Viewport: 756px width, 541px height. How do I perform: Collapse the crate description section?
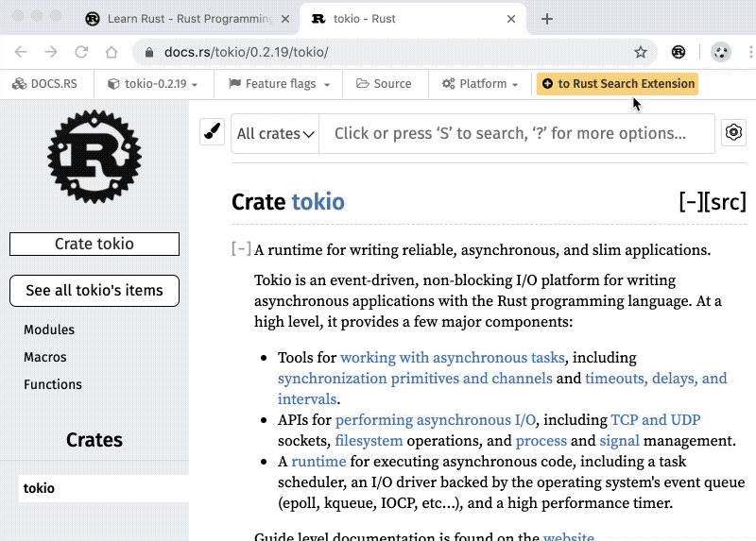click(x=241, y=249)
